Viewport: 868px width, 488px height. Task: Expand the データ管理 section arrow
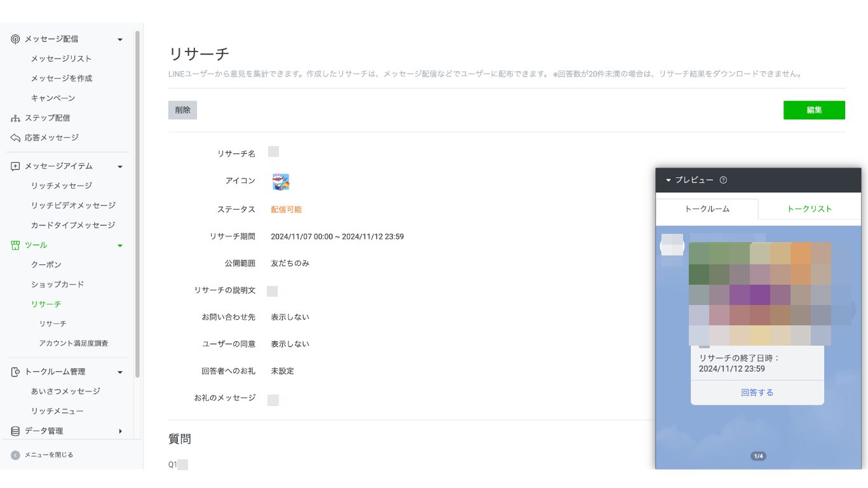click(x=120, y=431)
